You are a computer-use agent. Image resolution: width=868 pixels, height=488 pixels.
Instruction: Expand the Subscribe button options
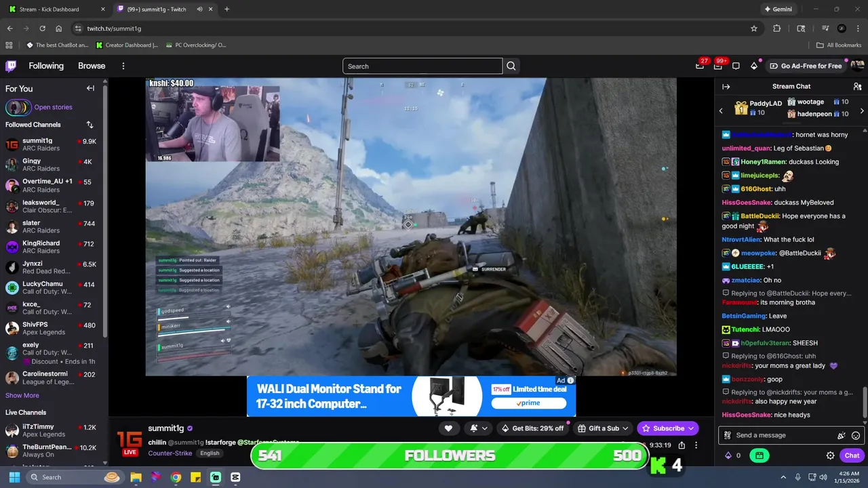691,428
